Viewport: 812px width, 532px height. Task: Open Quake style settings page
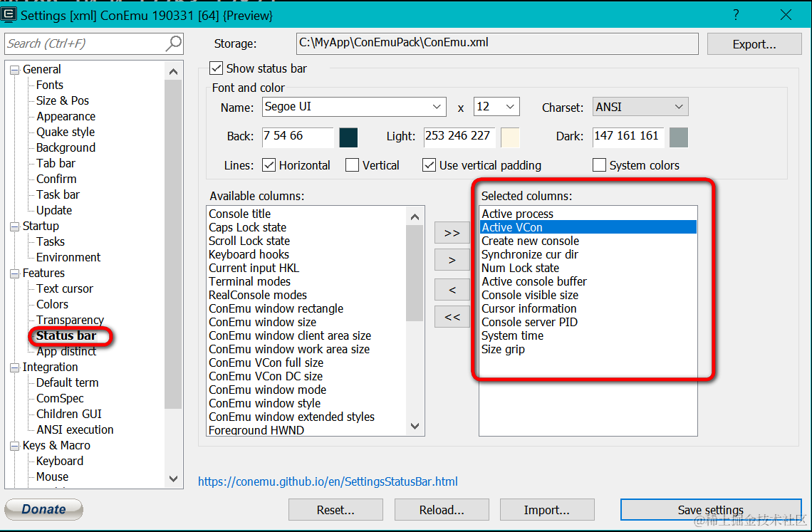[66, 132]
